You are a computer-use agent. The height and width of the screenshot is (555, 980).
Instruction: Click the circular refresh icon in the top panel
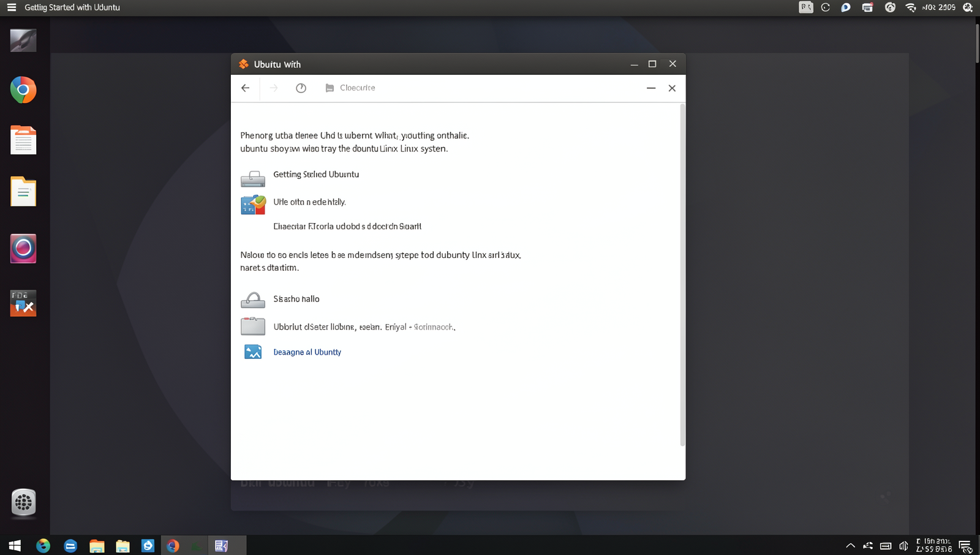point(826,7)
